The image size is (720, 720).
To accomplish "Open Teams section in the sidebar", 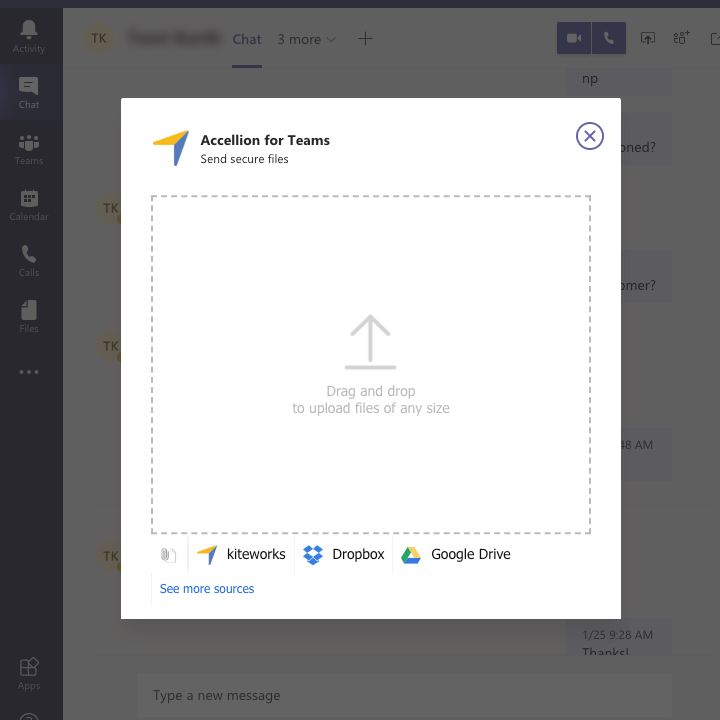I will coord(29,149).
